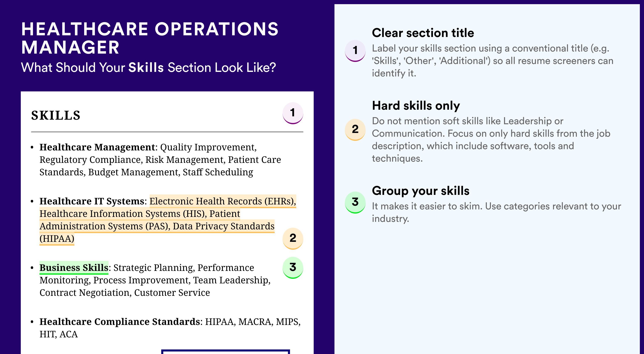Click the HEALTHCARE OPERATIONS MANAGER title

(150, 38)
